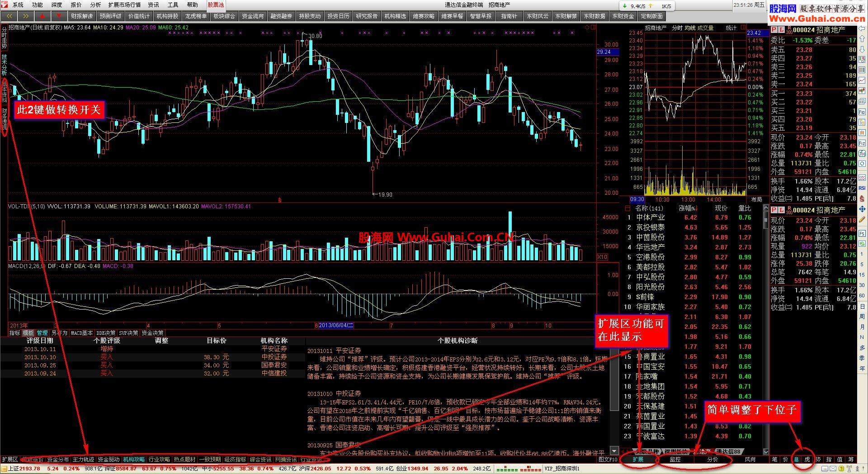Image resolution: width=868 pixels, height=474 pixels.
Task: Toggle the 监控 monitoring panel button
Action: click(675, 460)
